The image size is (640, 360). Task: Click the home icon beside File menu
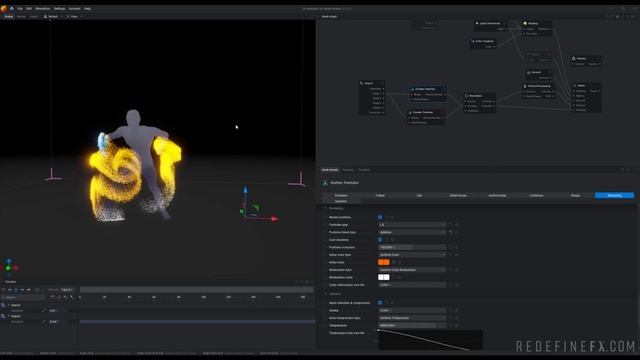(11, 9)
